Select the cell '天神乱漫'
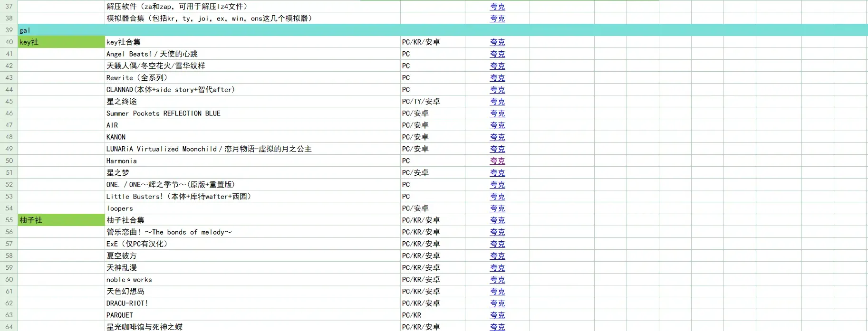 252,267
